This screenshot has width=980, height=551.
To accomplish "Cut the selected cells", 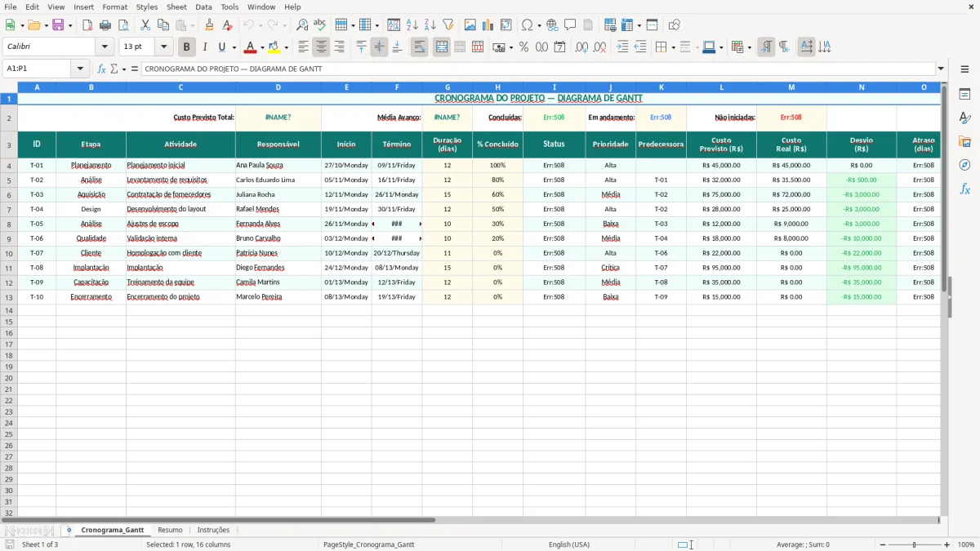I will tap(145, 25).
